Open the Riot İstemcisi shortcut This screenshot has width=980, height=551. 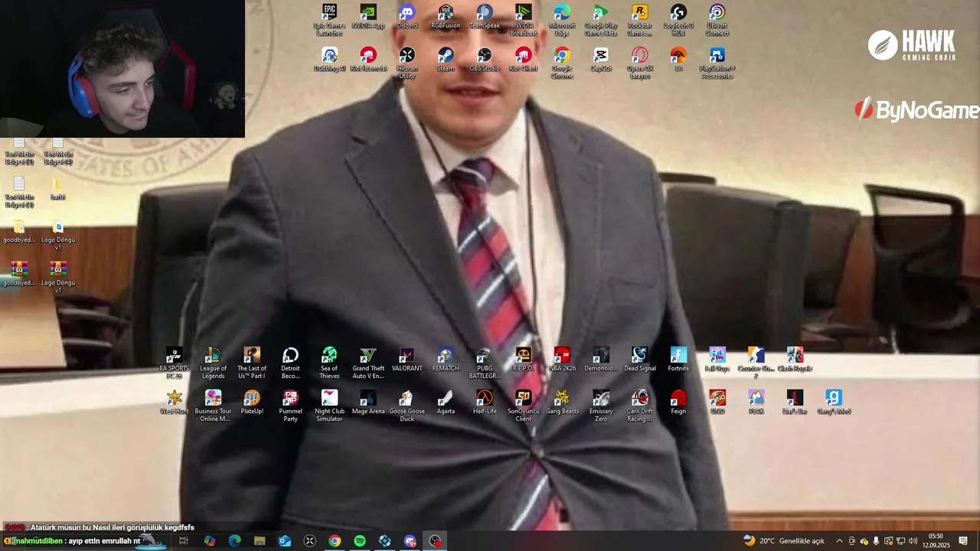[x=368, y=60]
